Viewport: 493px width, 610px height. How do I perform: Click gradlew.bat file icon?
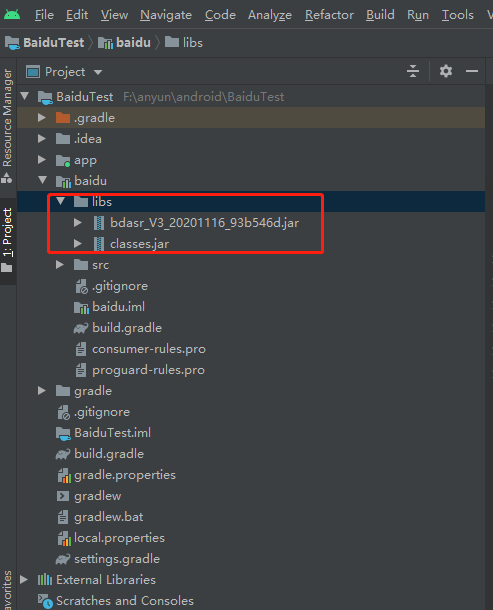click(63, 517)
